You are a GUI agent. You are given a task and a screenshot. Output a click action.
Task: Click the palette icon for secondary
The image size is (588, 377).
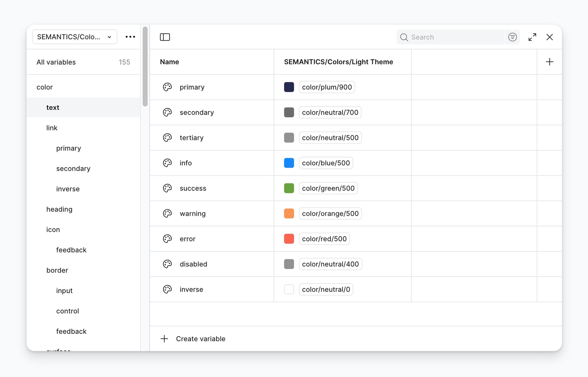pyautogui.click(x=167, y=112)
